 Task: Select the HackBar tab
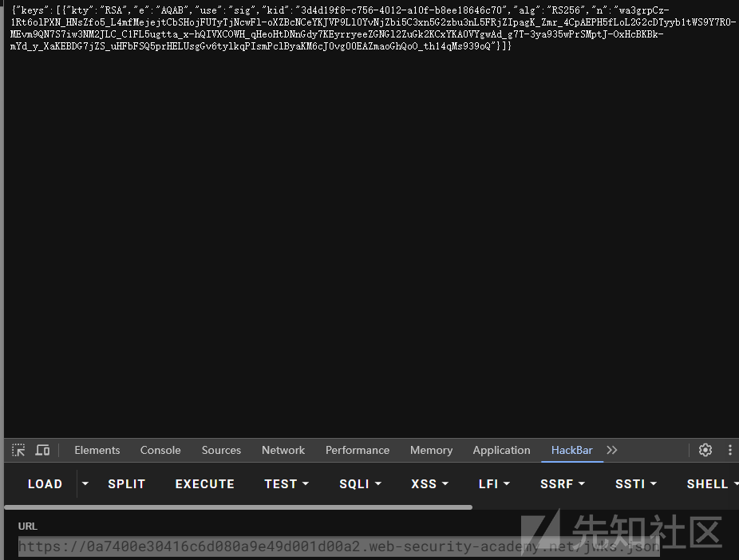571,450
